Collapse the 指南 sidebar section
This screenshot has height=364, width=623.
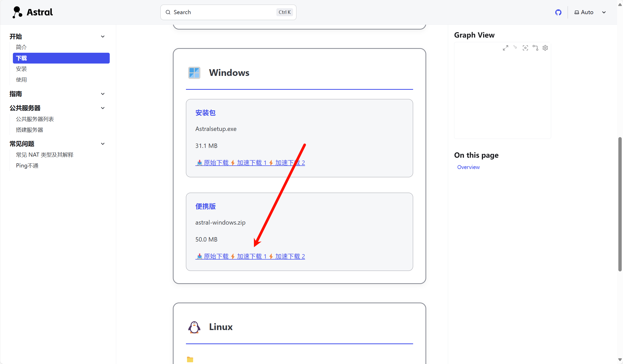click(x=103, y=94)
